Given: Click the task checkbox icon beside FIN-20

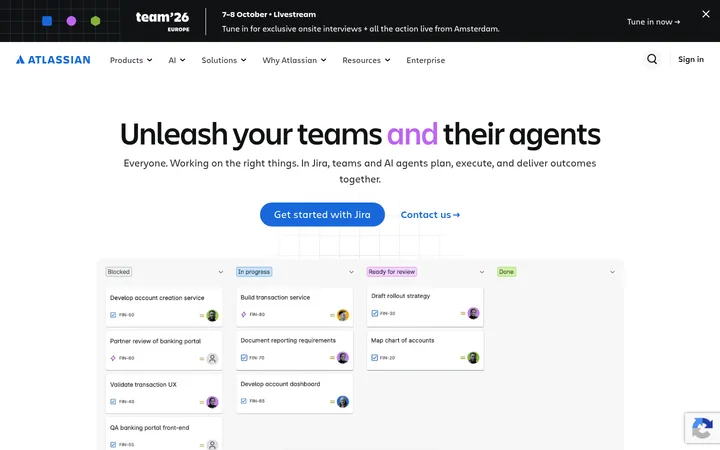Looking at the screenshot, I should pyautogui.click(x=375, y=358).
